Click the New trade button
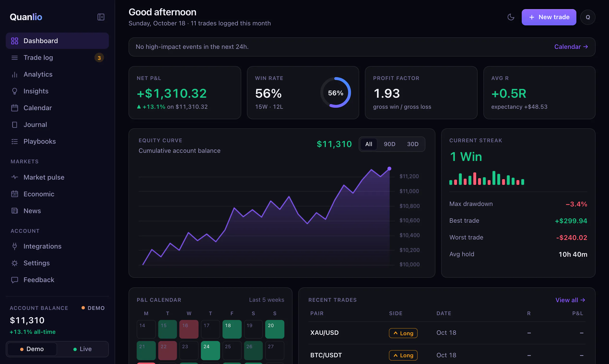Screen dimensions: 609x364 (549, 17)
